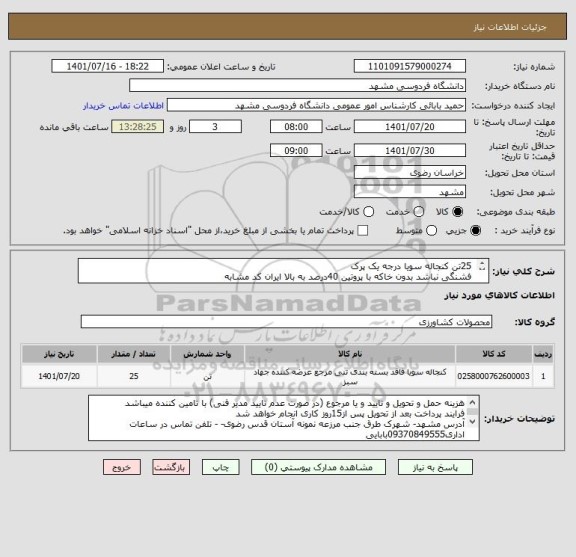Click the چاپ print button
576x557 pixels.
click(220, 467)
